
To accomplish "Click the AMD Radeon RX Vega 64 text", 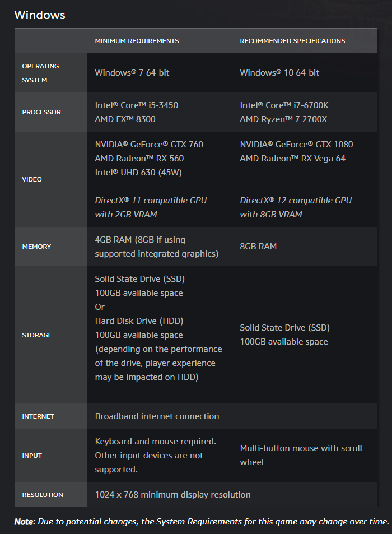I will [x=292, y=159].
